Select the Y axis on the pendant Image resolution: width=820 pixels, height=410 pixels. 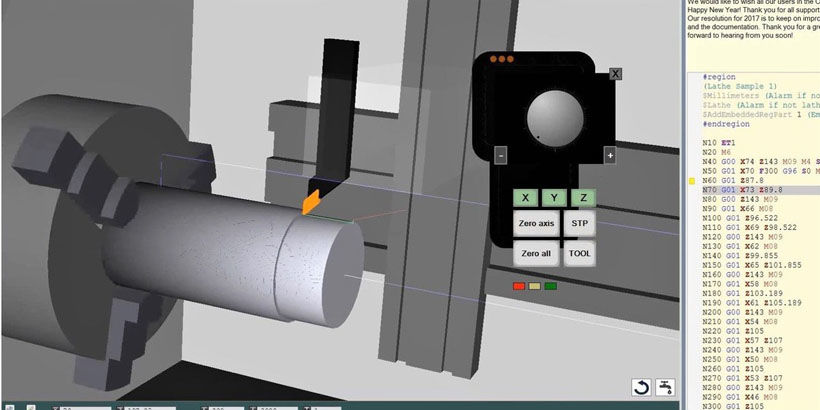[x=555, y=198]
